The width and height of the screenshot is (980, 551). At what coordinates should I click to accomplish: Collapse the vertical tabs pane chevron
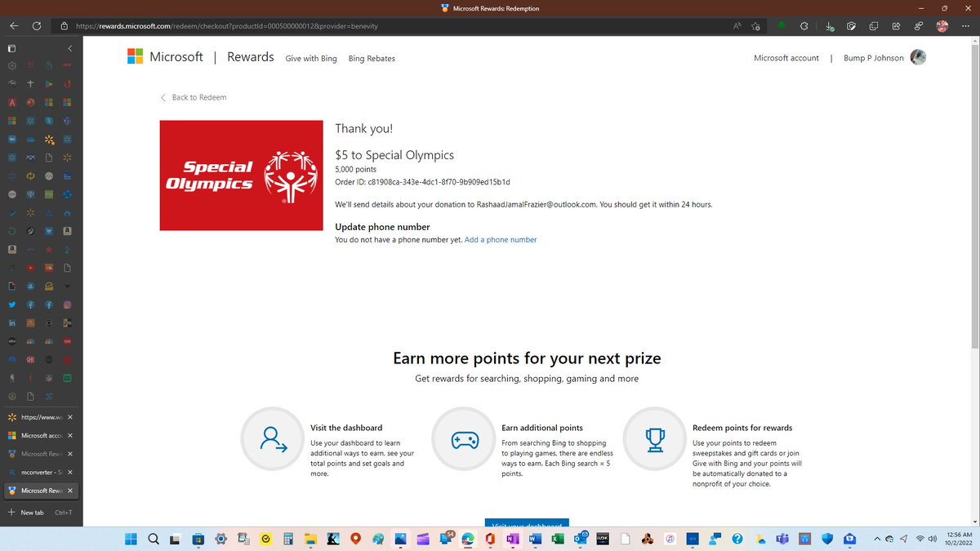69,48
